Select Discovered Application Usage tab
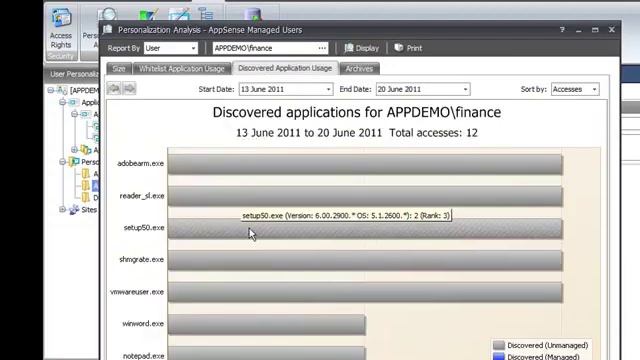Viewport: 640px width, 360px height. pyautogui.click(x=285, y=68)
